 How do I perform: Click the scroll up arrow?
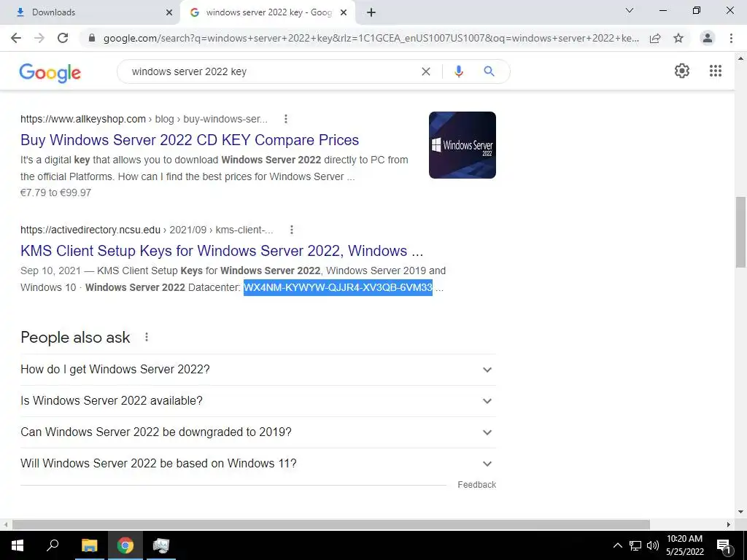(x=740, y=58)
